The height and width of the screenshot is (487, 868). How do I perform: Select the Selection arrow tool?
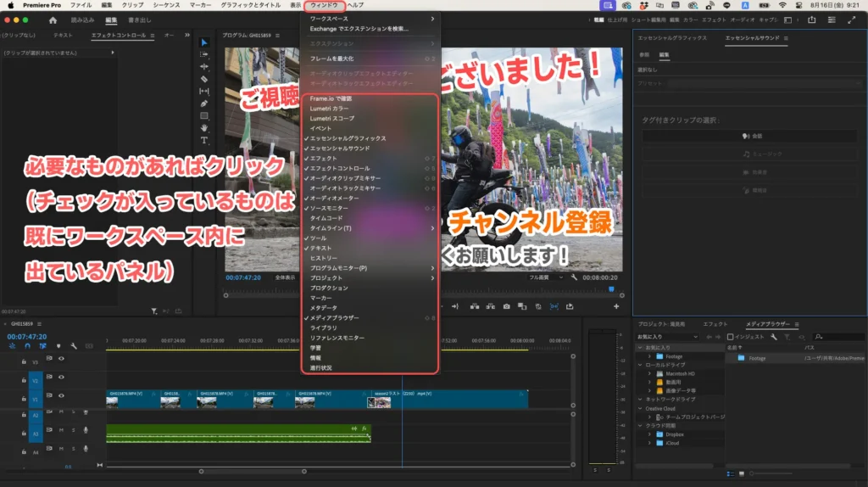[x=204, y=42]
